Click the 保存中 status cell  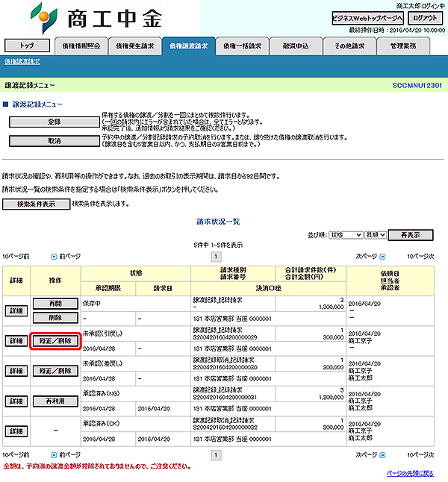136,304
